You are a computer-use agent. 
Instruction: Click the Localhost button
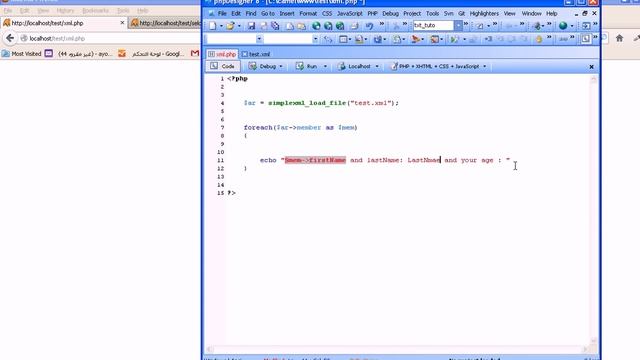point(354,66)
